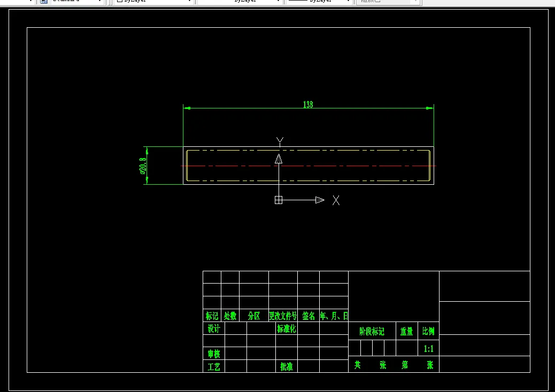The height and width of the screenshot is (392, 555).
Task: Select the ⌀20.8 diameter dimension text
Action: point(143,166)
